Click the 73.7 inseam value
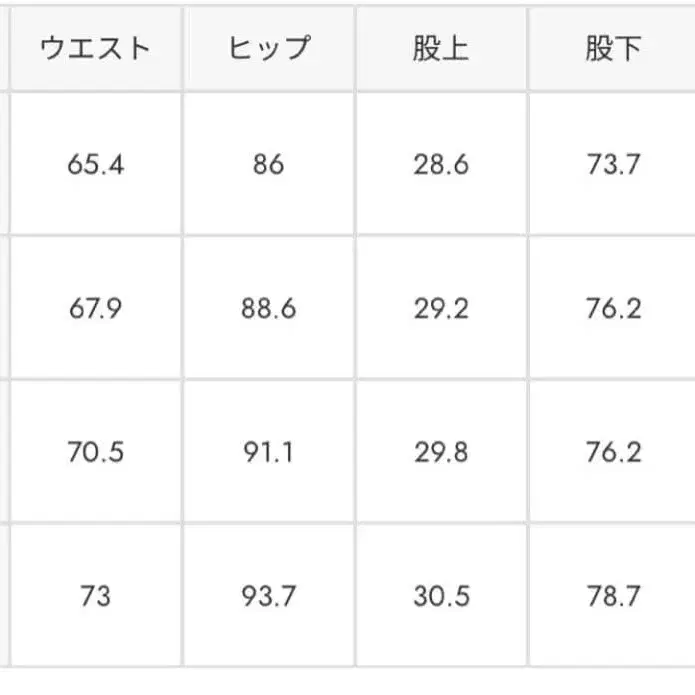This screenshot has height=695, width=695. click(x=613, y=165)
